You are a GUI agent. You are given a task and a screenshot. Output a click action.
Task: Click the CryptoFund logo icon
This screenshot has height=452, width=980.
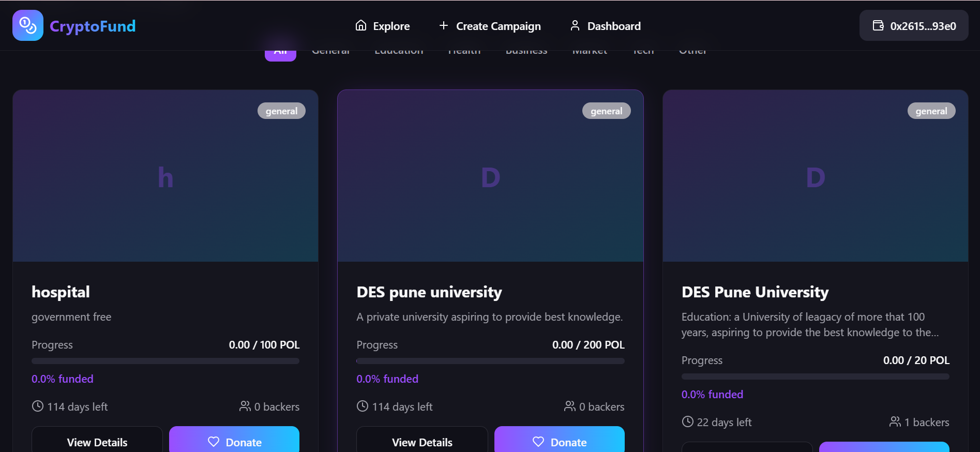(28, 25)
